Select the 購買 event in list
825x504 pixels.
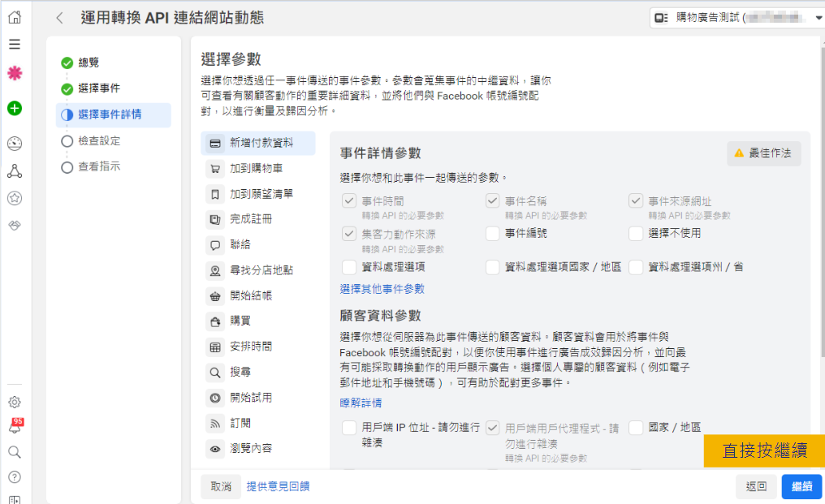tap(240, 321)
